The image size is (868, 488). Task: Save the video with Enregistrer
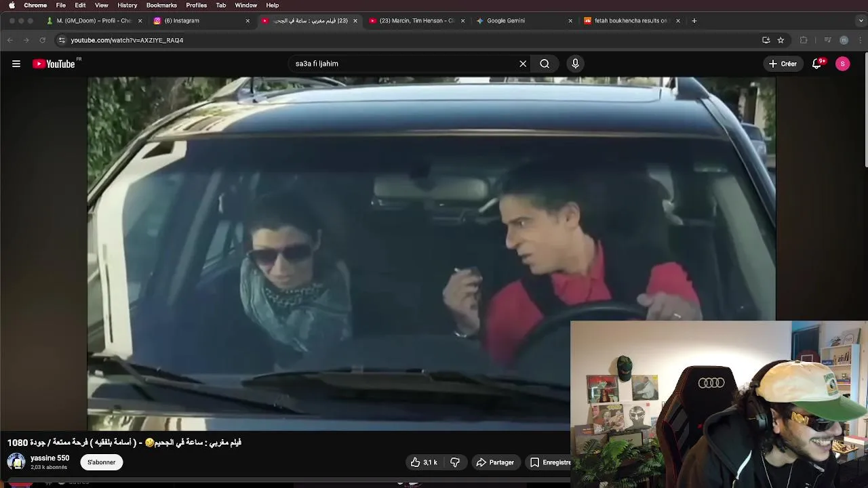pos(550,462)
